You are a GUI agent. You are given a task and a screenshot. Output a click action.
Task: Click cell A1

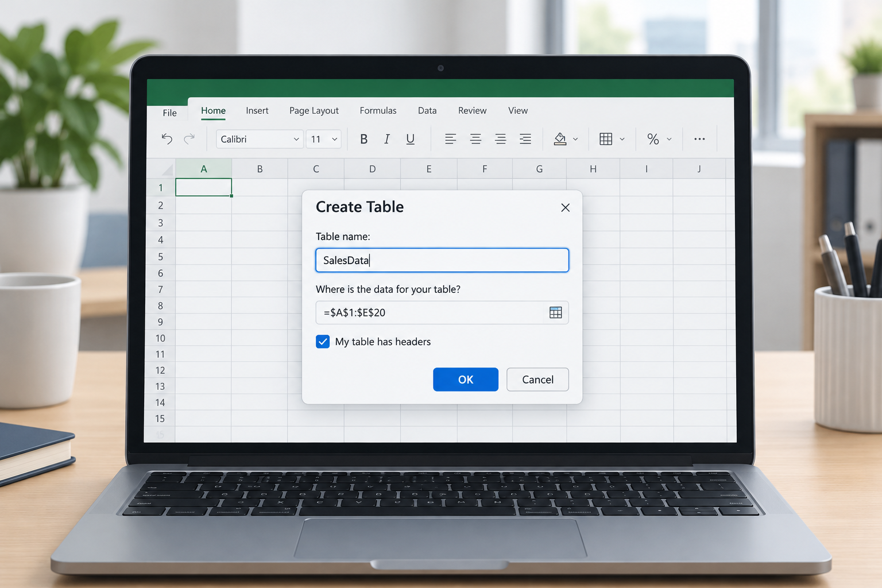204,187
